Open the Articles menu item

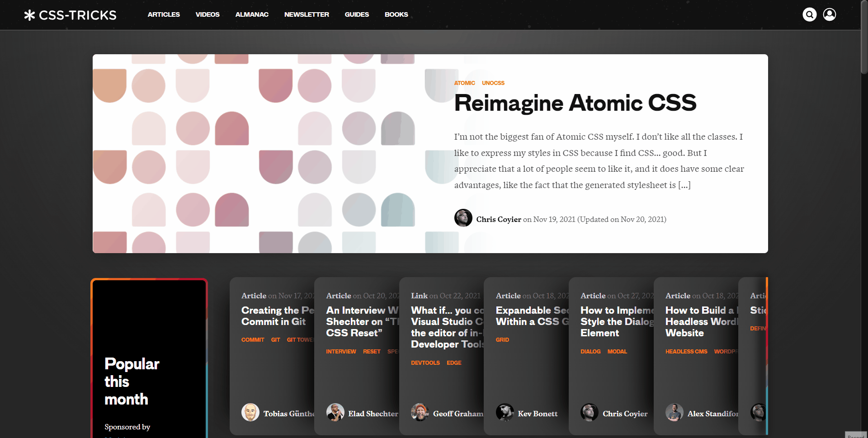coord(164,14)
